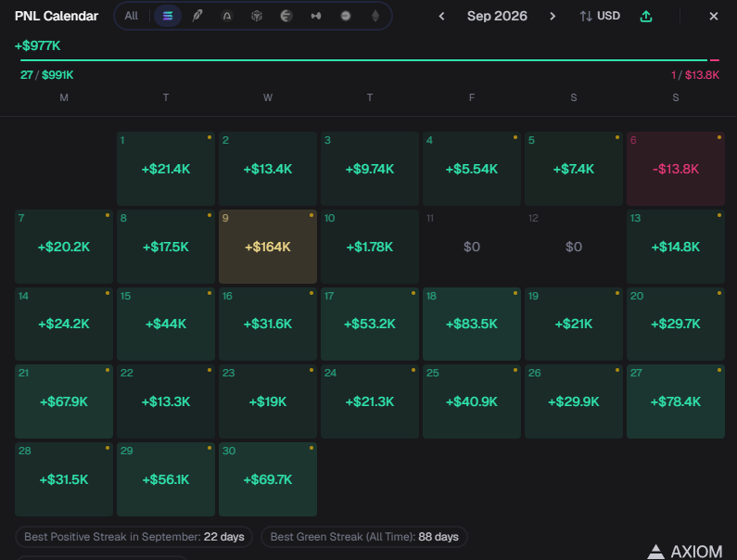Open day 16 with +$31.6K
The width and height of the screenshot is (737, 560).
[268, 324]
